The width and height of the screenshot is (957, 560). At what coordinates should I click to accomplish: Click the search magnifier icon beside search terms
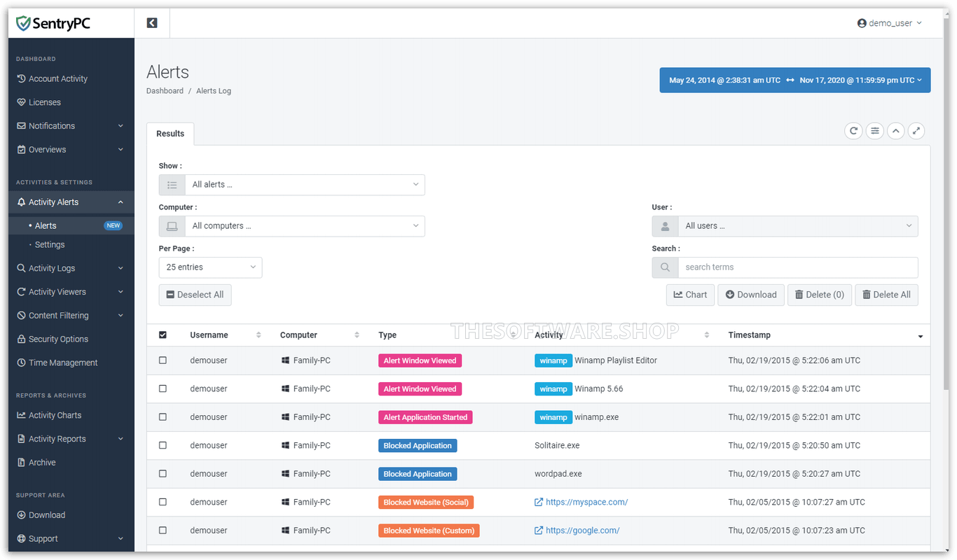point(665,267)
